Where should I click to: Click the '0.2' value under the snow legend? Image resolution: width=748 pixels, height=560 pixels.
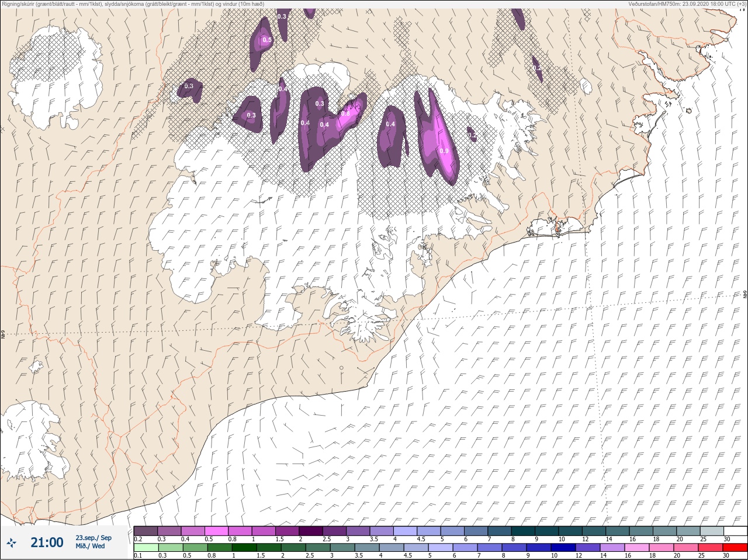(x=138, y=539)
